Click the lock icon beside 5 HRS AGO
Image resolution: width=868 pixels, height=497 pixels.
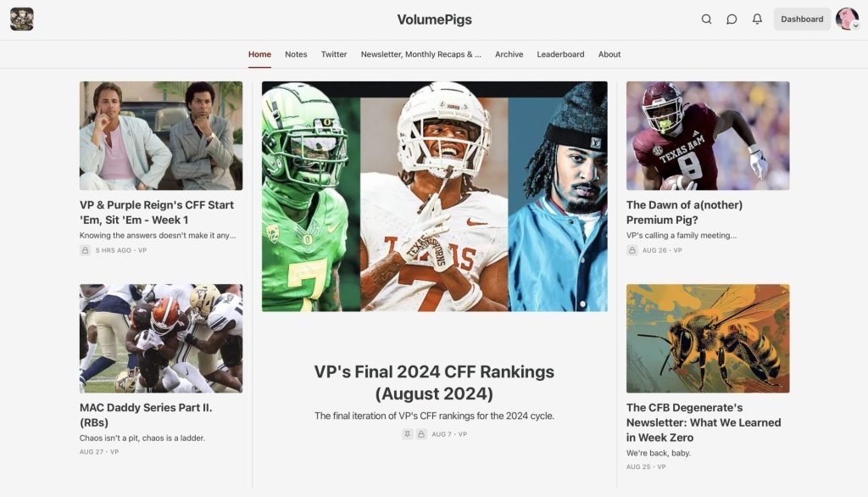(86, 250)
